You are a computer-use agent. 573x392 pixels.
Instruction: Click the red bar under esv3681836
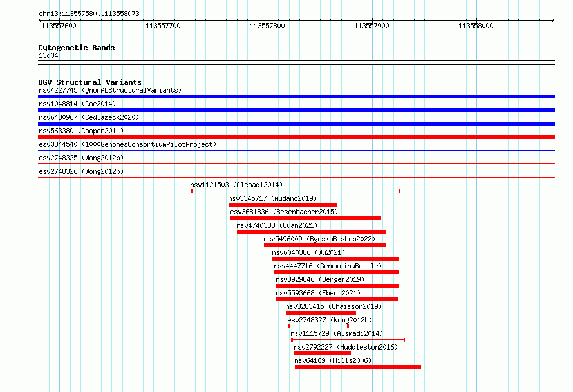(306, 218)
